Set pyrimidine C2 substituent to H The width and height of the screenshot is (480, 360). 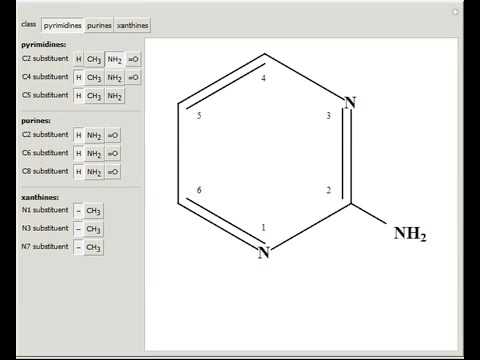pos(78,59)
